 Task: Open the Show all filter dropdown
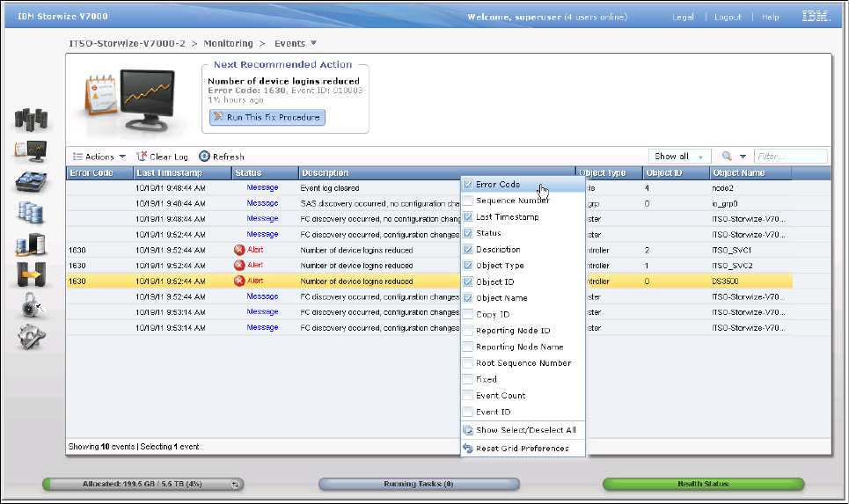[x=678, y=157]
